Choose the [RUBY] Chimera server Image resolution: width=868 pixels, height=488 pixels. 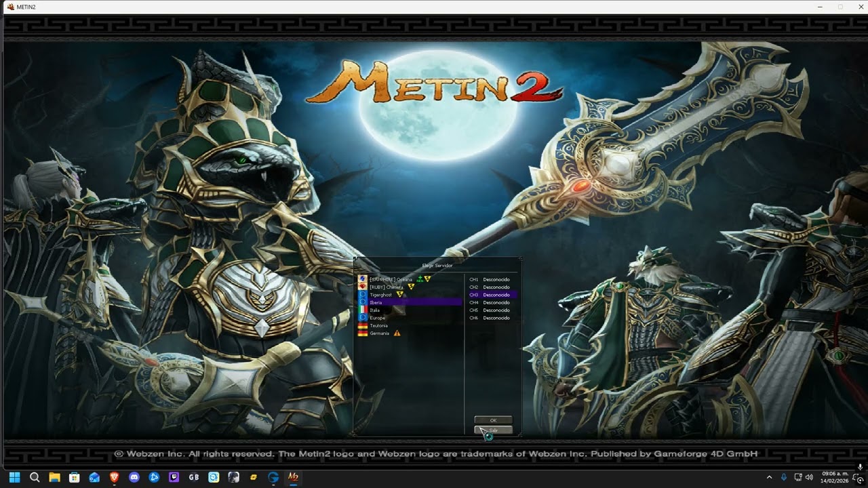pos(410,287)
